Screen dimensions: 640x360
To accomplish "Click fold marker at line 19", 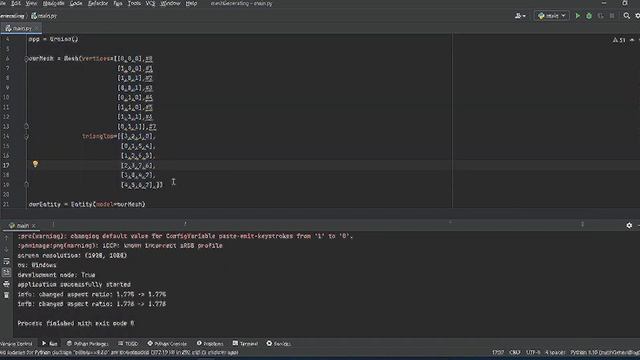I will click(27, 184).
